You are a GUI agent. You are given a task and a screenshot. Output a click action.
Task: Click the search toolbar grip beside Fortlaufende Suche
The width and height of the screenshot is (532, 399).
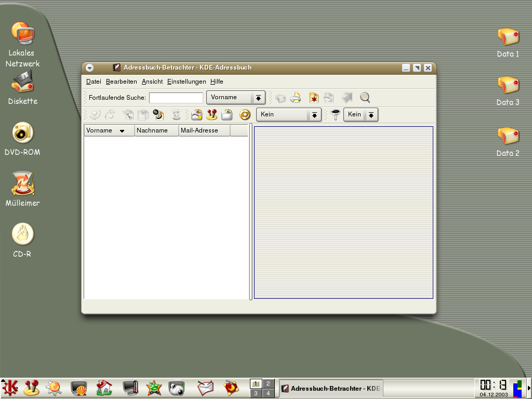coord(86,98)
